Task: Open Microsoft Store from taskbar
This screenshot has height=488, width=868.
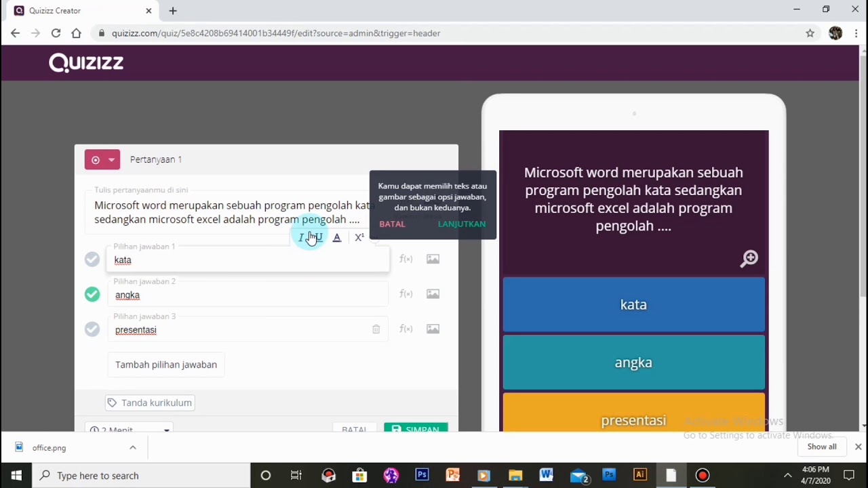Action: [359, 476]
